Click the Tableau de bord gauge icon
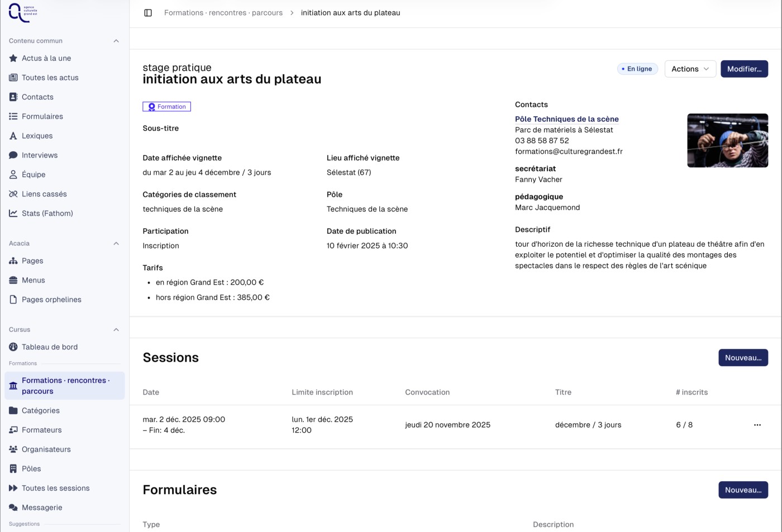 click(x=13, y=347)
